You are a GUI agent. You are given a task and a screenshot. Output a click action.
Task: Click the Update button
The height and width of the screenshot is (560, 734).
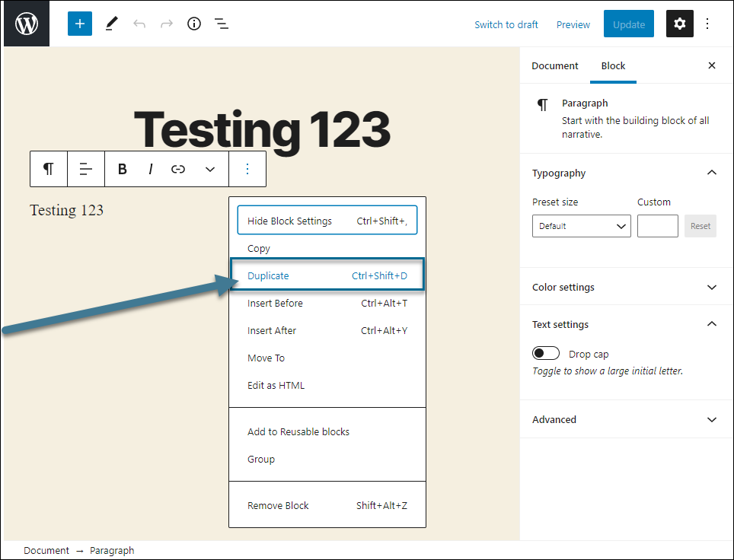(629, 24)
